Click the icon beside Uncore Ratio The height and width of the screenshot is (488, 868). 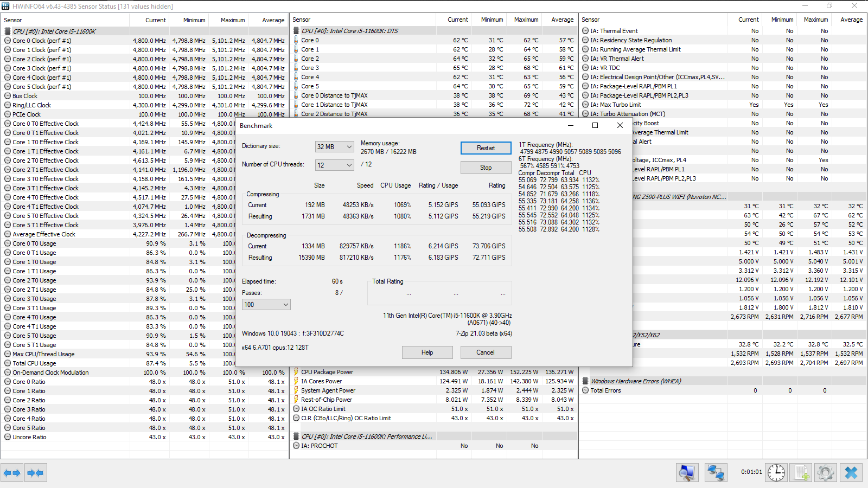pos(8,437)
